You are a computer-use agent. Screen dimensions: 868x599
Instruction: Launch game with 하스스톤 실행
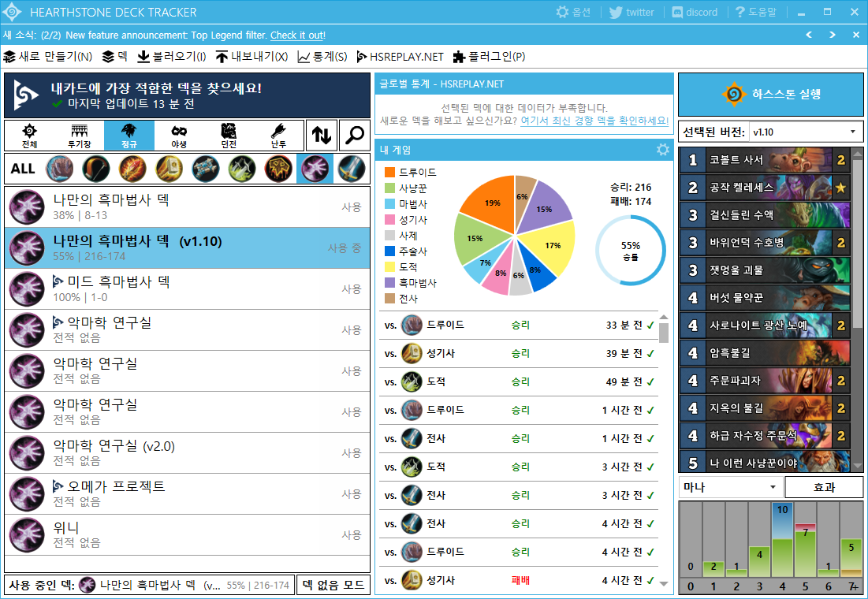pyautogui.click(x=770, y=94)
